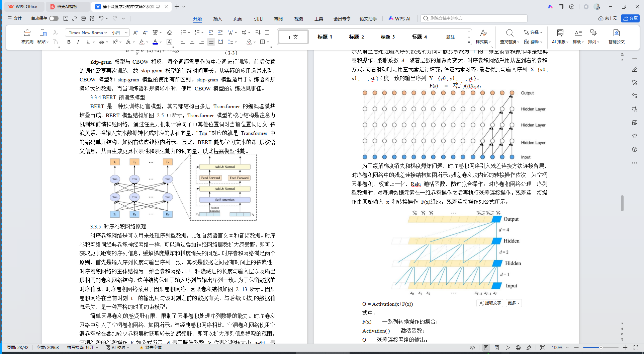This screenshot has width=644, height=354.
Task: Click the clear formatting eraser icon
Action: point(169,32)
